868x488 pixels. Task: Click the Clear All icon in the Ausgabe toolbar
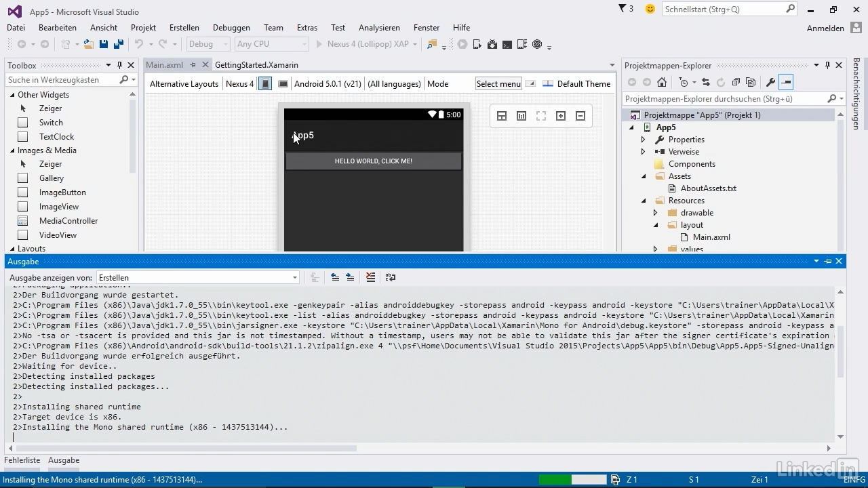(x=370, y=277)
